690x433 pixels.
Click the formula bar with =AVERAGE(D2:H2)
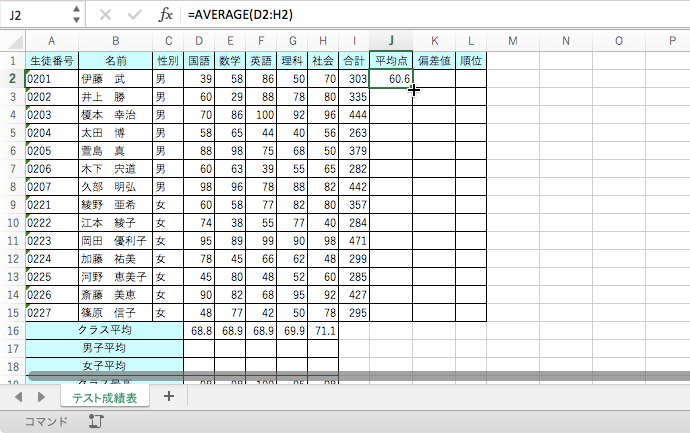pos(436,15)
